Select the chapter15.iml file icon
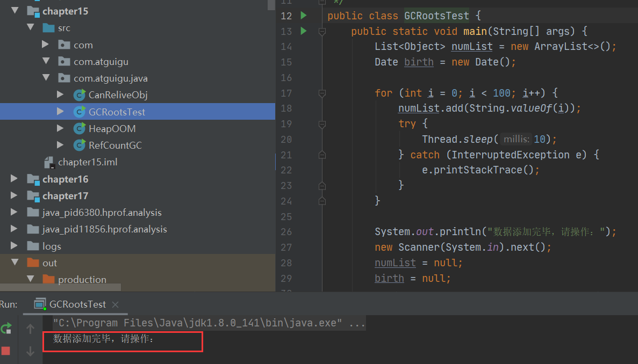This screenshot has width=638, height=364. (x=49, y=163)
